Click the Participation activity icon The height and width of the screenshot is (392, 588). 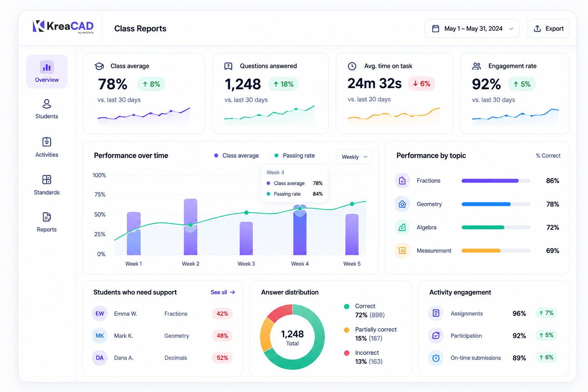click(x=436, y=335)
